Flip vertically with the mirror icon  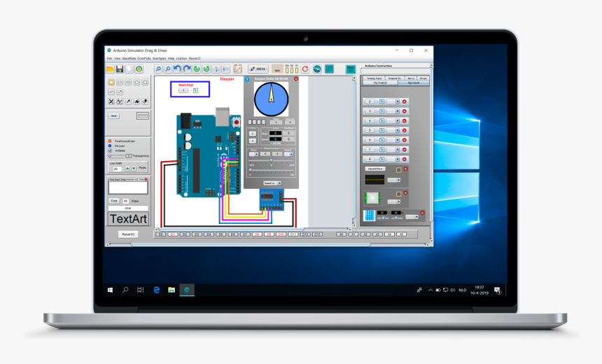click(225, 69)
